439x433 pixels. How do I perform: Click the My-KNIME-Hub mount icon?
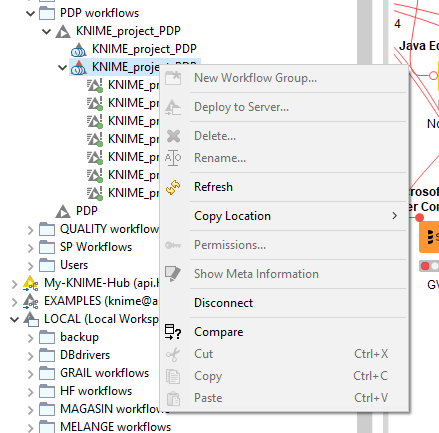[x=31, y=283]
